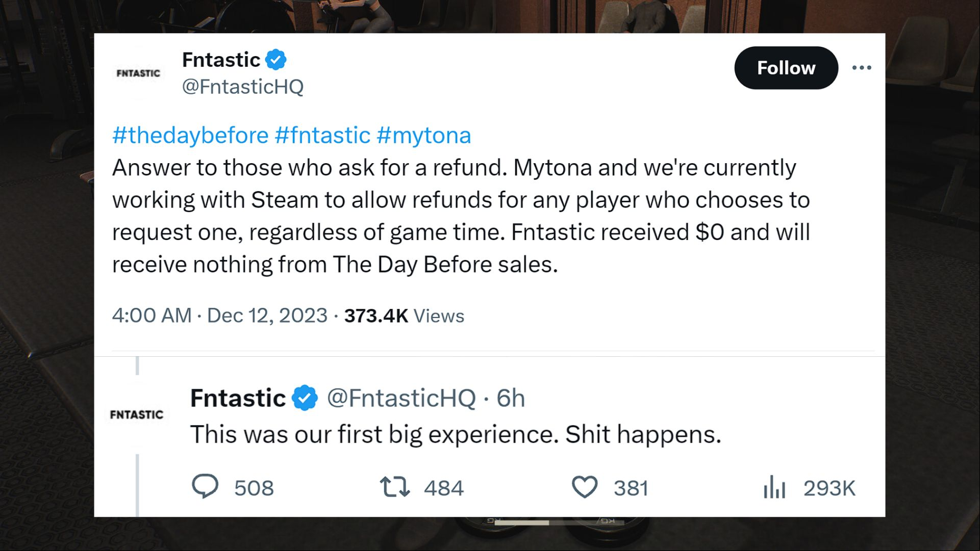Click the Fntastic display name in header
This screenshot has height=551, width=980.
(221, 60)
